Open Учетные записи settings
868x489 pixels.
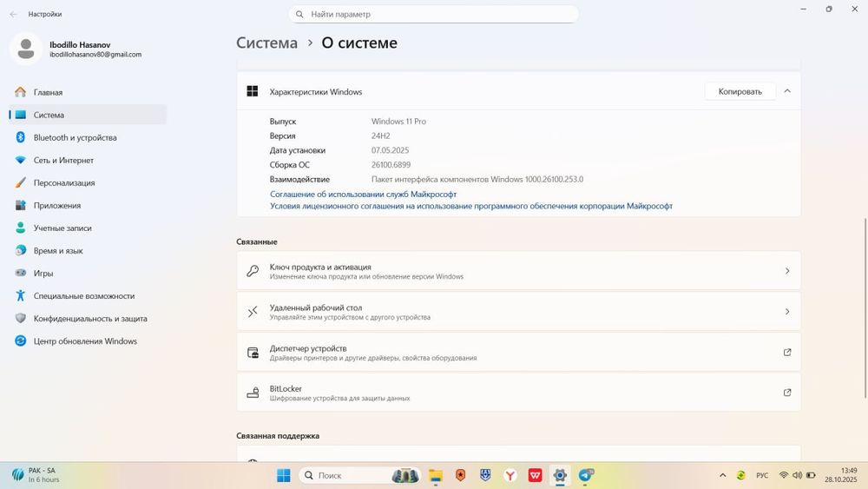88,228
